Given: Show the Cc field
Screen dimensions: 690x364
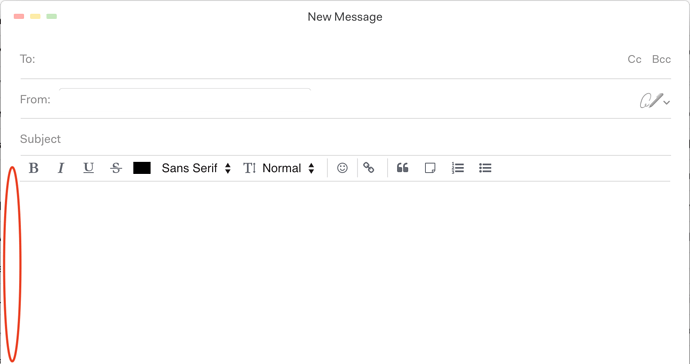Looking at the screenshot, I should tap(634, 59).
